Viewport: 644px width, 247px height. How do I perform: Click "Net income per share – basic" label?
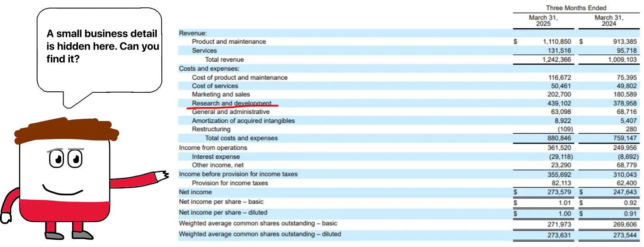pyautogui.click(x=221, y=202)
